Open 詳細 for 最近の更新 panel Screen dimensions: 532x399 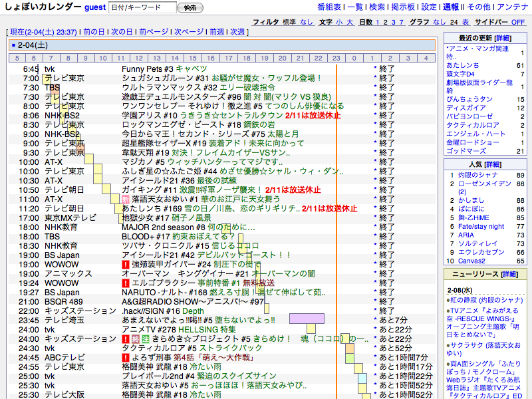click(503, 38)
